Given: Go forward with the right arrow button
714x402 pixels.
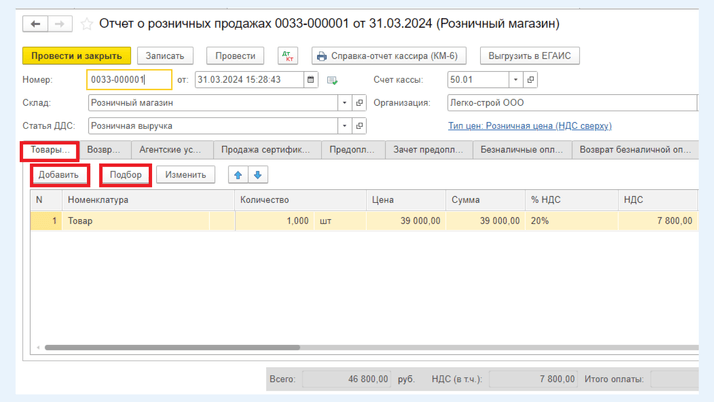Looking at the screenshot, I should pyautogui.click(x=60, y=24).
